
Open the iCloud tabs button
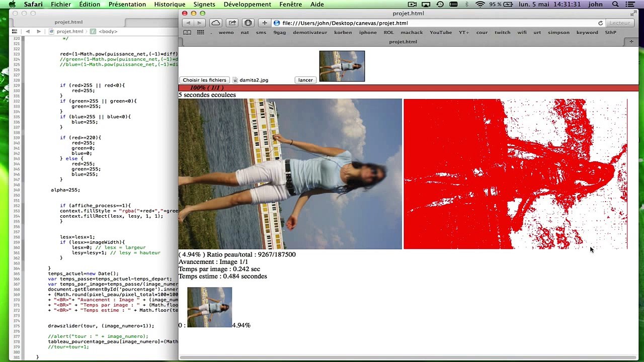(x=215, y=23)
